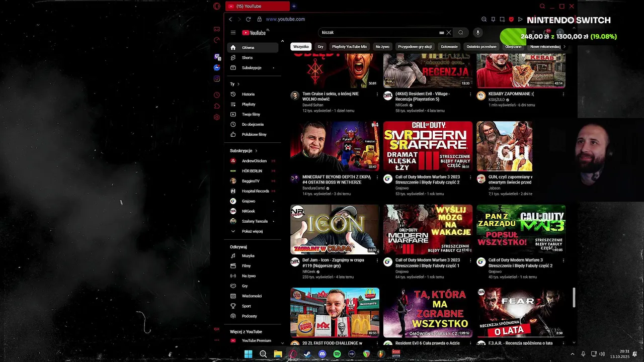
Task: Expand 'Pokaż więcej' subscriptions list
Action: [252, 231]
